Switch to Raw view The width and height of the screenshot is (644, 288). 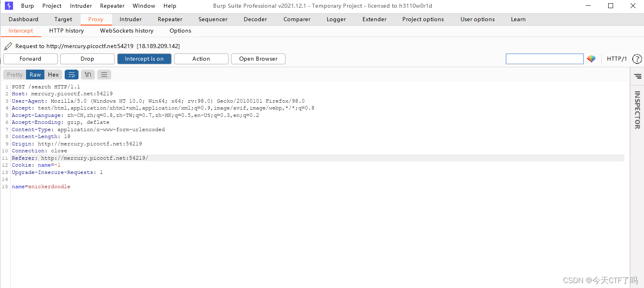pyautogui.click(x=35, y=75)
